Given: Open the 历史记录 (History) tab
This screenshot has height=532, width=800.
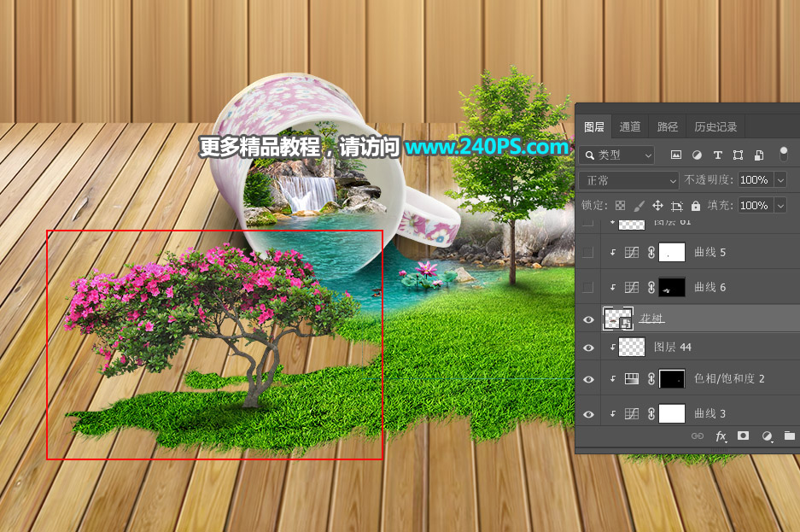Looking at the screenshot, I should click(x=715, y=127).
